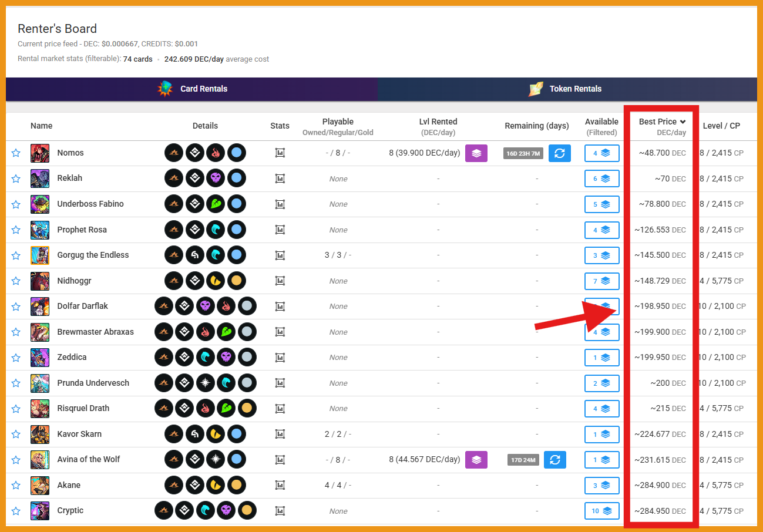Click the Remaining (days) column header

click(537, 126)
